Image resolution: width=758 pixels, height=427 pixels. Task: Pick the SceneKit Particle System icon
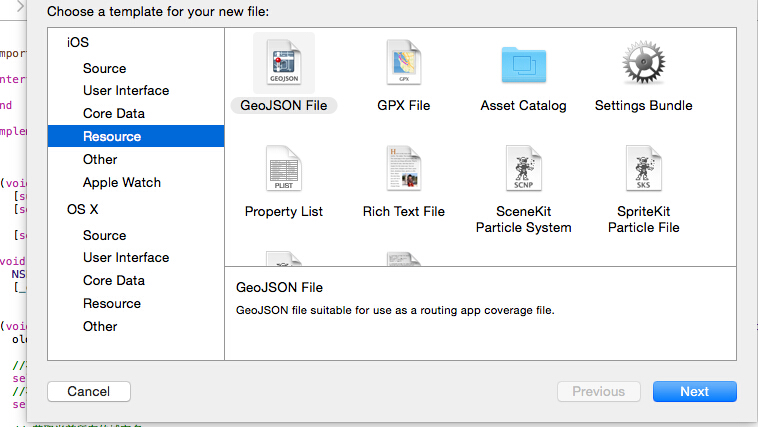[x=523, y=170]
